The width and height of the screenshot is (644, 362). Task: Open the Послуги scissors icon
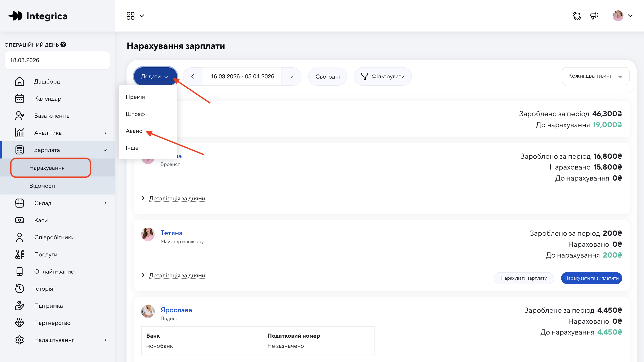tap(20, 254)
